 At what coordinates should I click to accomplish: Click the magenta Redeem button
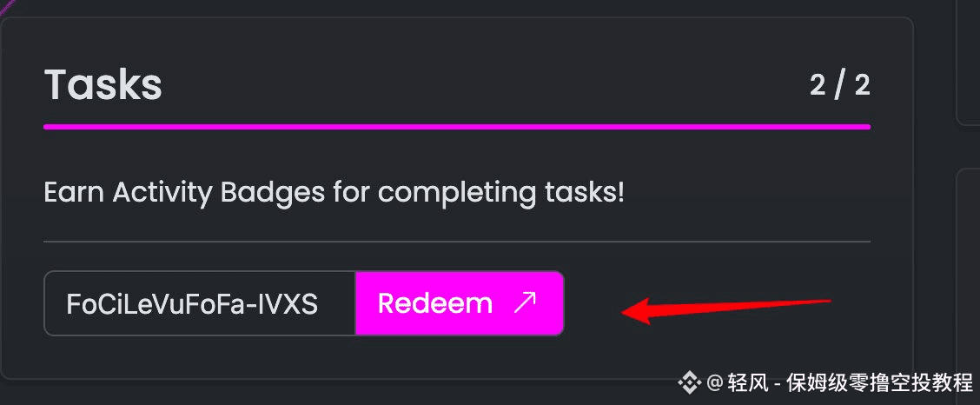tap(460, 303)
